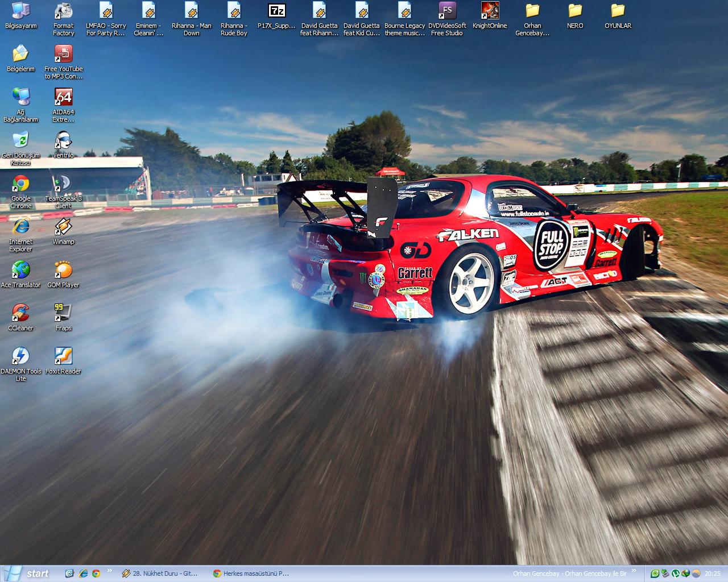Viewport: 728px width, 582px height.
Task: Select Rihanna - Man Down file
Action: click(192, 19)
